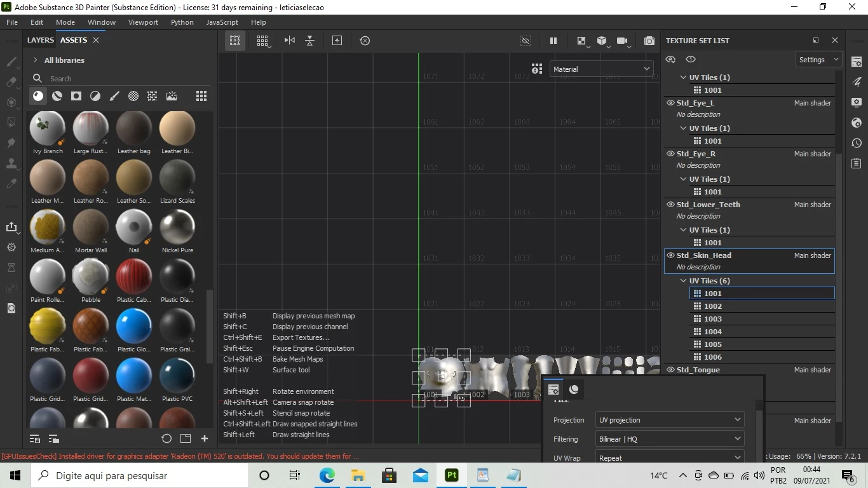Filter assets by Materials category

(38, 96)
